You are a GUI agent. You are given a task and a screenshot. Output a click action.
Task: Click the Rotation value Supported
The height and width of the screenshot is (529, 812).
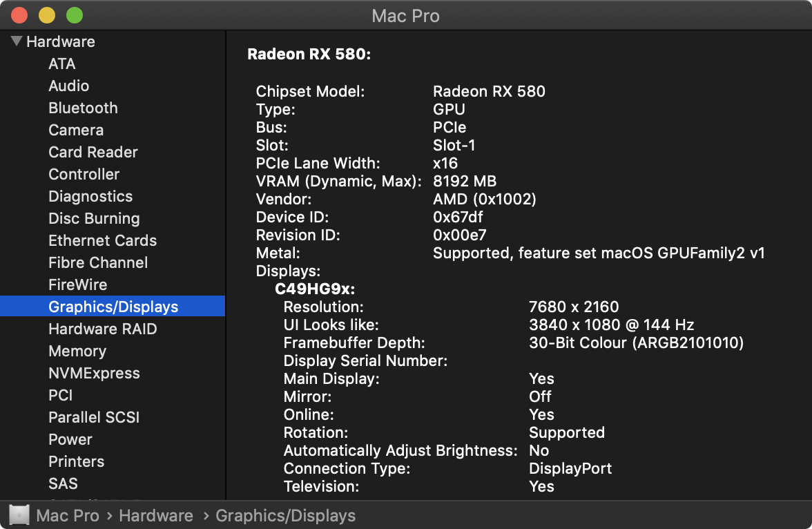566,432
